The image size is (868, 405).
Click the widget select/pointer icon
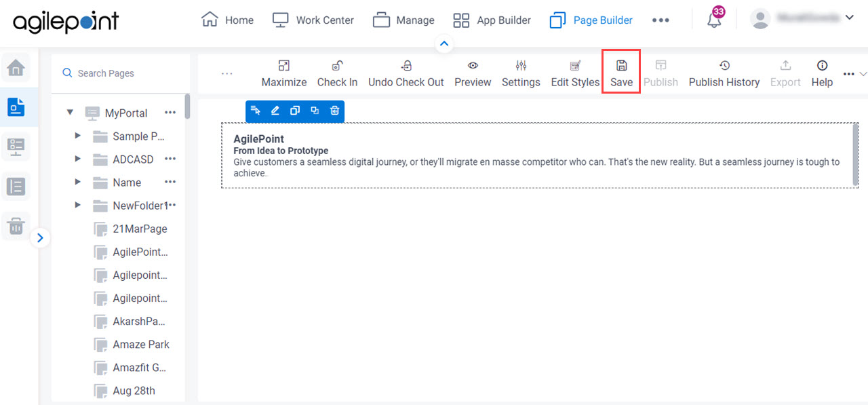coord(256,111)
